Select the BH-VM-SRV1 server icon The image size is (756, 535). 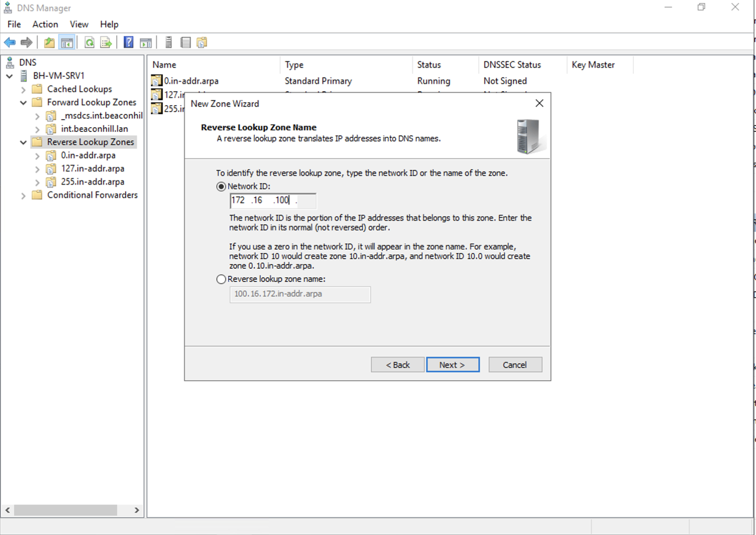(24, 75)
